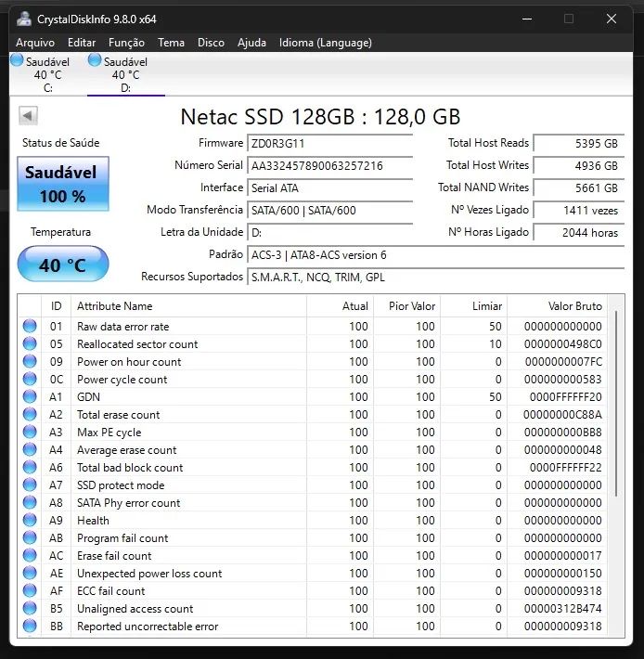Click Total Host Reads value 5395 GB

pyautogui.click(x=579, y=143)
